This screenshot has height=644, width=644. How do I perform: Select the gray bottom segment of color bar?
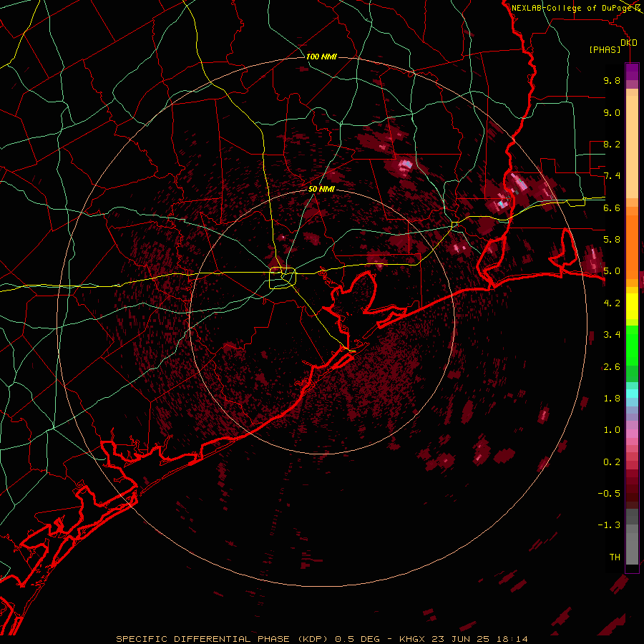(x=632, y=546)
